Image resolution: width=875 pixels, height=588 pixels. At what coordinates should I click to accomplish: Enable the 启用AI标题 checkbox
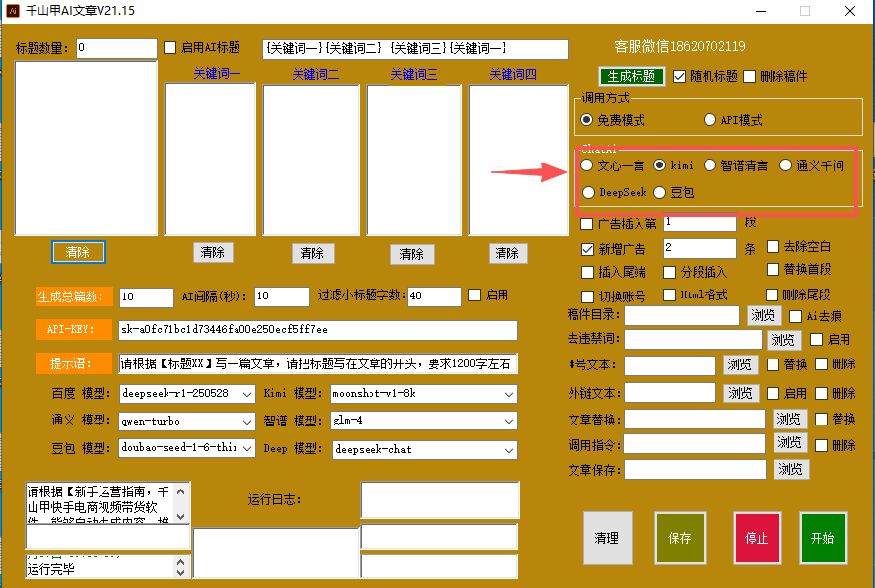pyautogui.click(x=170, y=47)
